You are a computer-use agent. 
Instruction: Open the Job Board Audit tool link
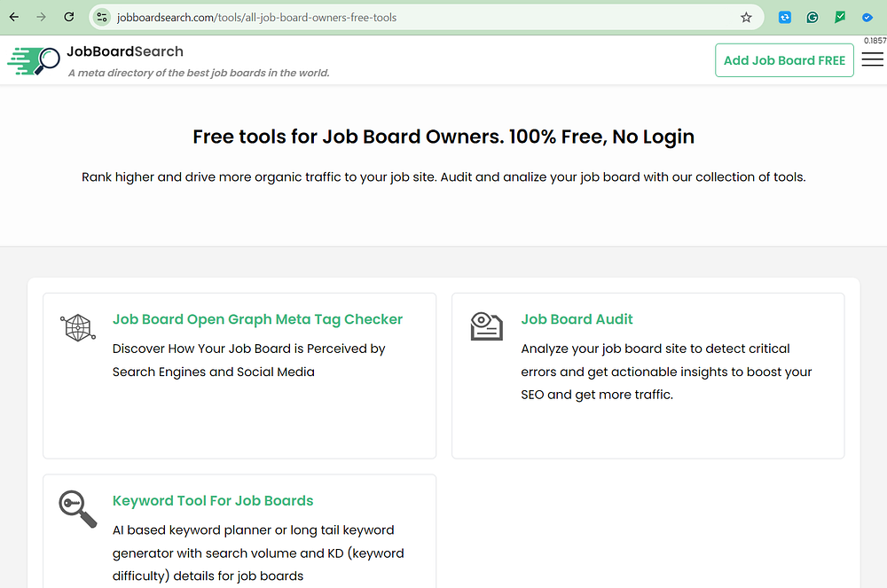point(577,319)
